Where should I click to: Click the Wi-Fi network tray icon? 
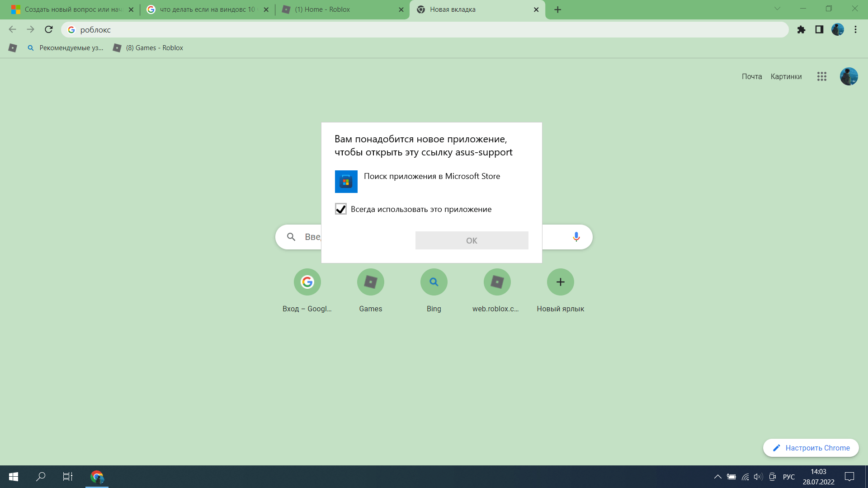tap(745, 477)
